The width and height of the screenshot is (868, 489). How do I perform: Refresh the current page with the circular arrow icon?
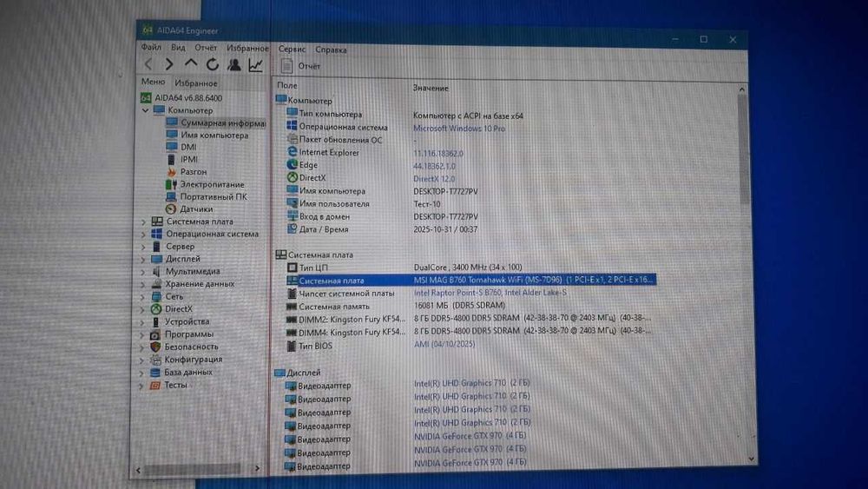click(213, 64)
